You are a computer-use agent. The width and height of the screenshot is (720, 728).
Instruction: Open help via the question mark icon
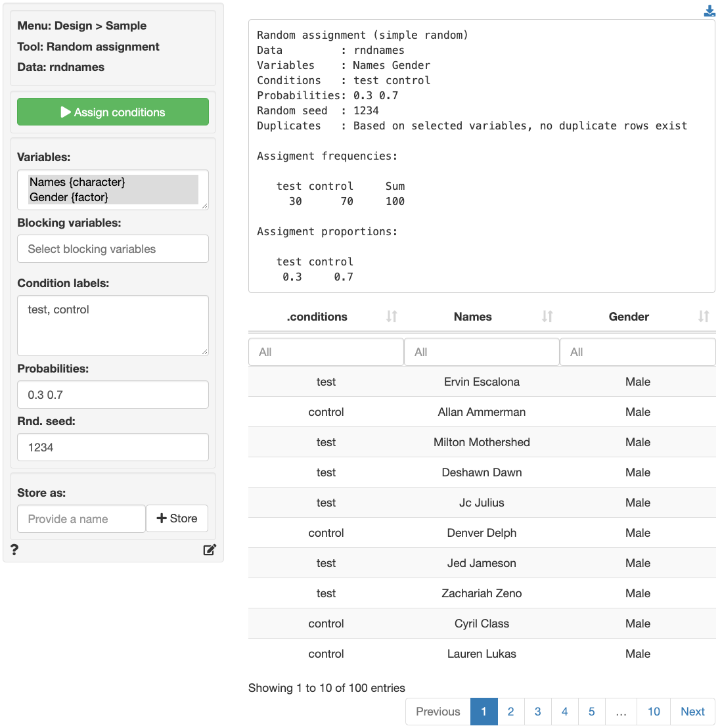click(14, 550)
